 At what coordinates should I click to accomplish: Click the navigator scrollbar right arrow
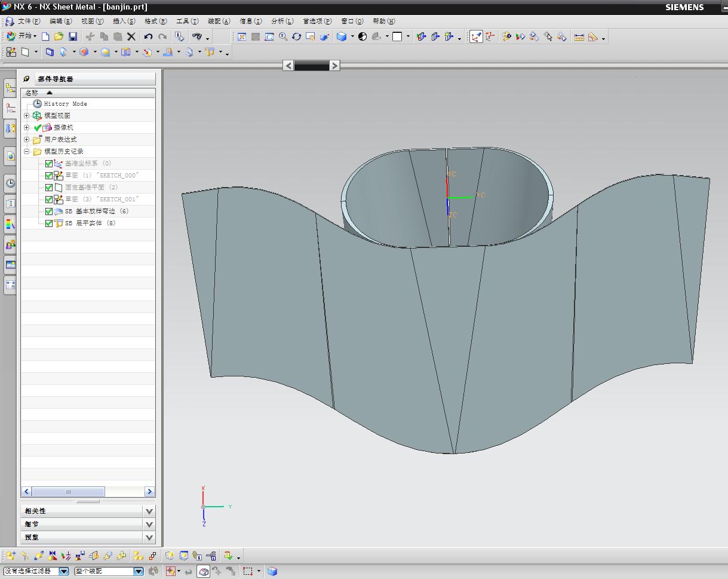(x=149, y=492)
